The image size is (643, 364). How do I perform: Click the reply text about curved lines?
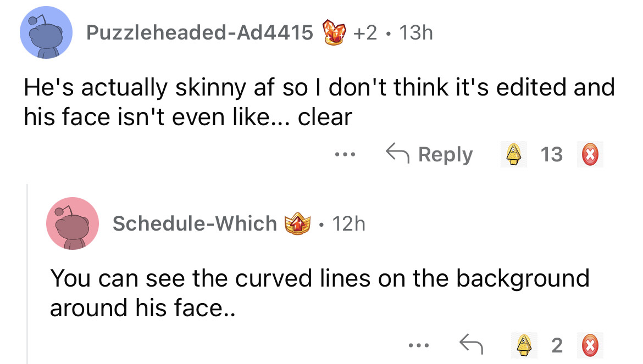[319, 292]
